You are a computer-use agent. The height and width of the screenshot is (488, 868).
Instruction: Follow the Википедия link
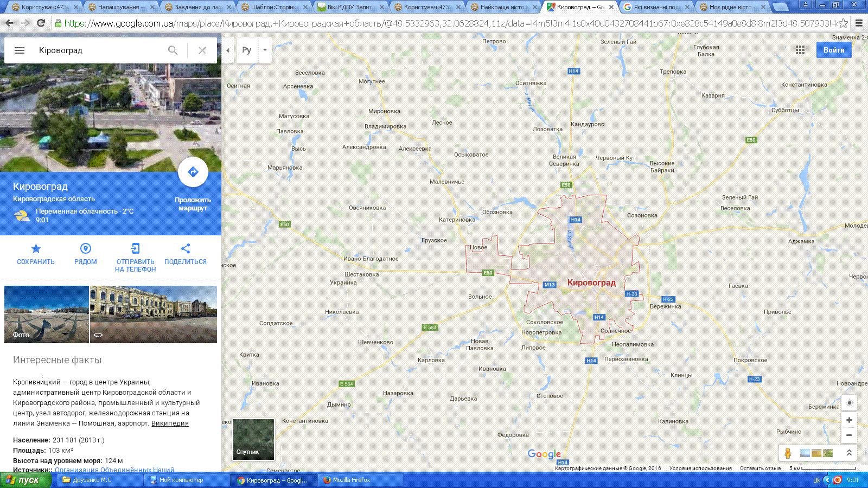point(170,423)
